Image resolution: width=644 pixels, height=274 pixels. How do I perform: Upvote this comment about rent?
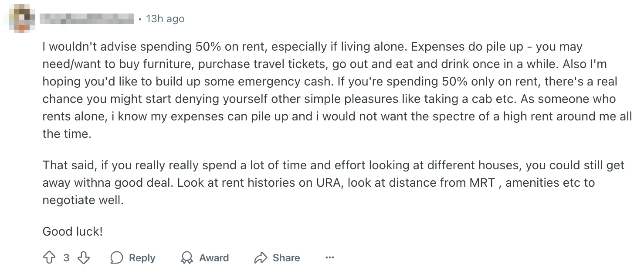49,258
